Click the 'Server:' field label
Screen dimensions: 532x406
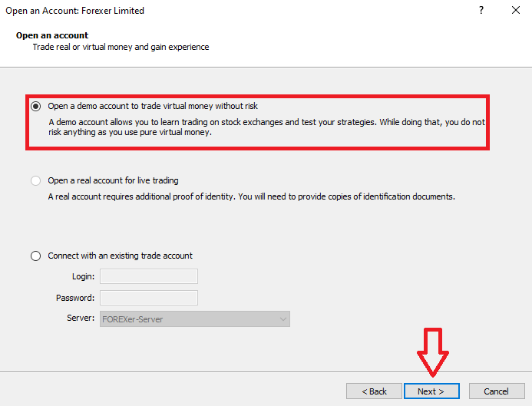tap(82, 319)
